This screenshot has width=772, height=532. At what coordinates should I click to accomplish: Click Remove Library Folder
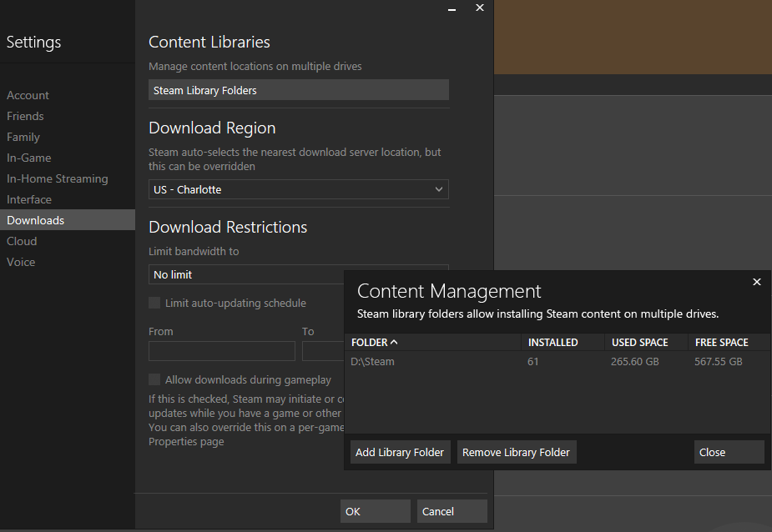tap(516, 452)
